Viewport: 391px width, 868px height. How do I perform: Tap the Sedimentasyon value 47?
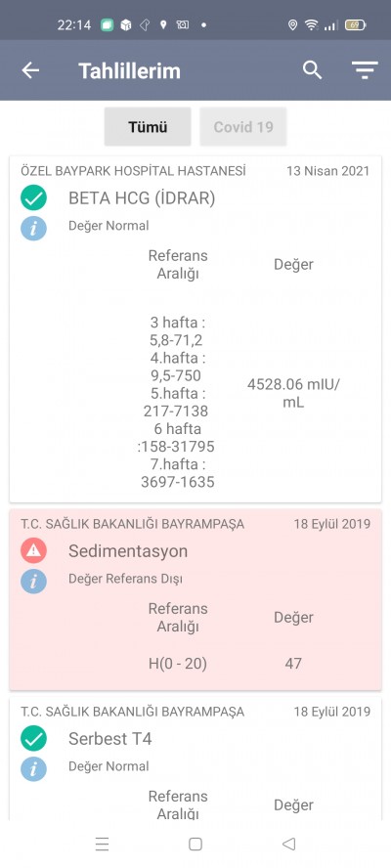293,663
